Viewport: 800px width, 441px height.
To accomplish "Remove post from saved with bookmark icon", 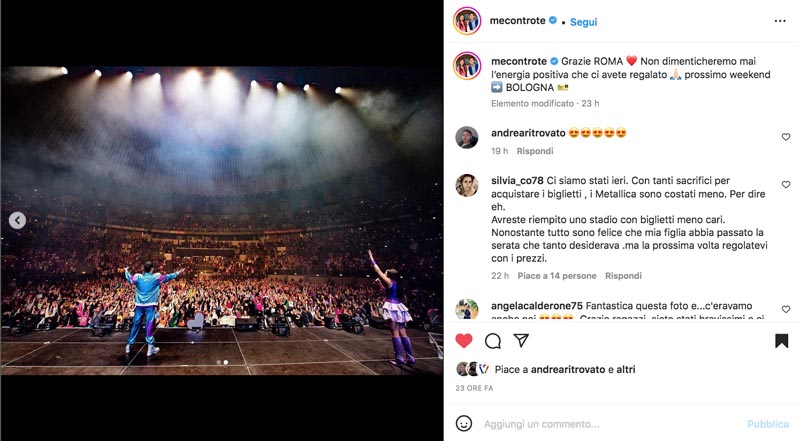I will [x=781, y=340].
